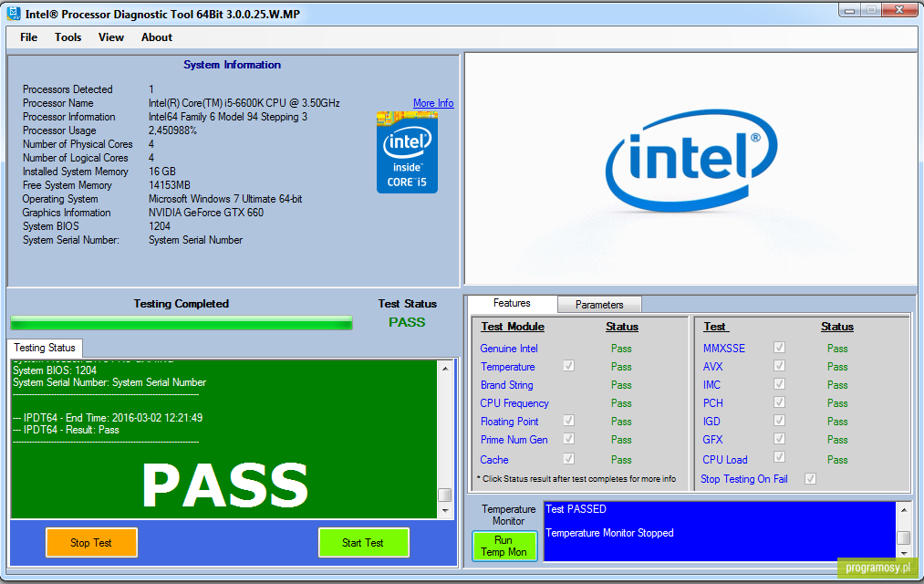The width and height of the screenshot is (924, 584).
Task: Toggle the PCH test checkbox
Action: [779, 402]
